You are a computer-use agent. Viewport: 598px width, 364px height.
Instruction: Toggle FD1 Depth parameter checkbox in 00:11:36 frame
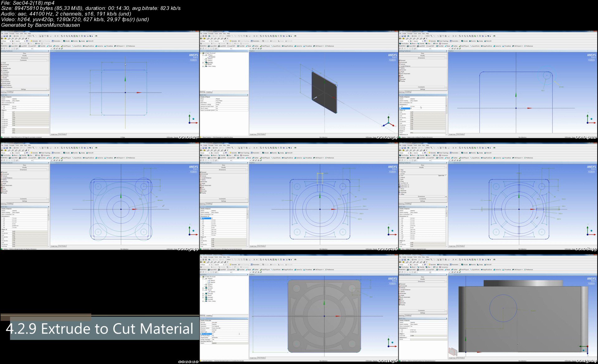point(201,333)
